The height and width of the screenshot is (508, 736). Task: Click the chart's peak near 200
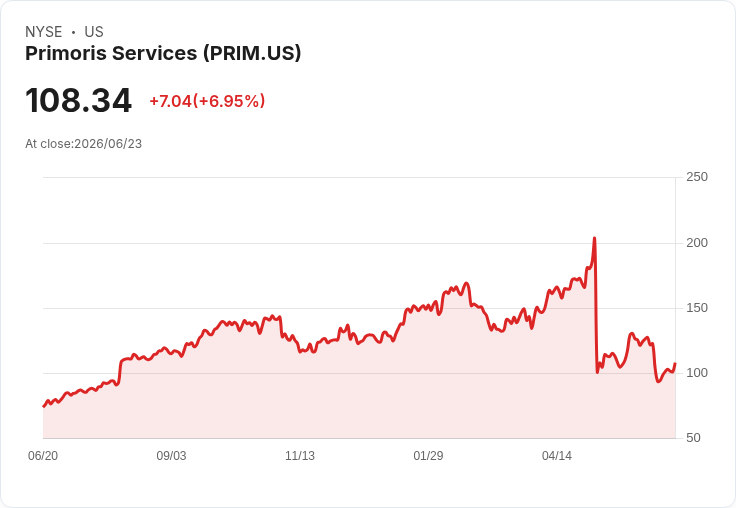tap(594, 238)
